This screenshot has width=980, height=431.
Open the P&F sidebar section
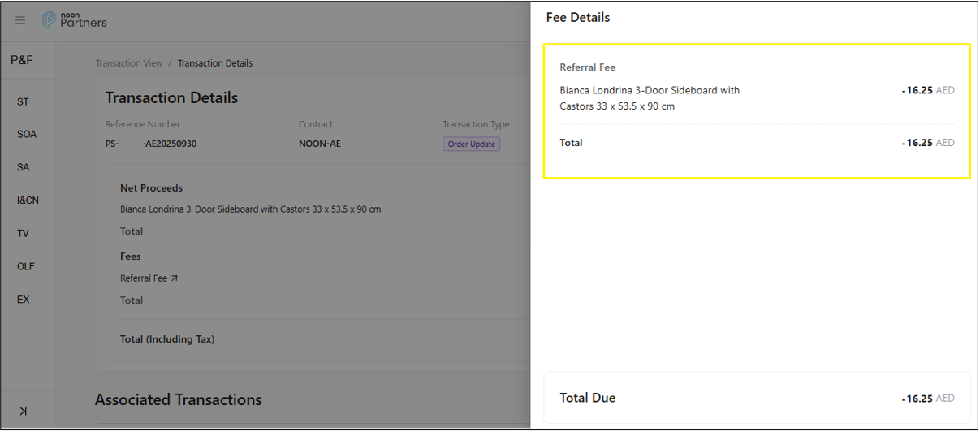point(22,60)
